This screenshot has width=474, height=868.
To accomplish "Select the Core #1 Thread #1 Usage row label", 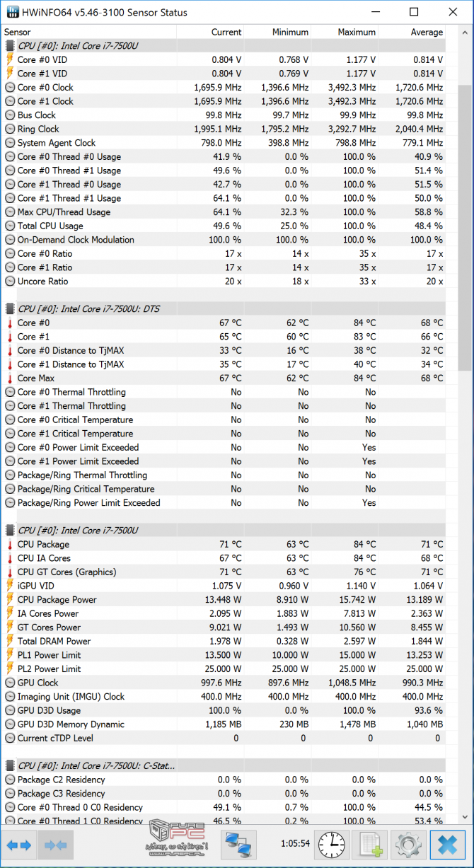I will click(x=69, y=198).
